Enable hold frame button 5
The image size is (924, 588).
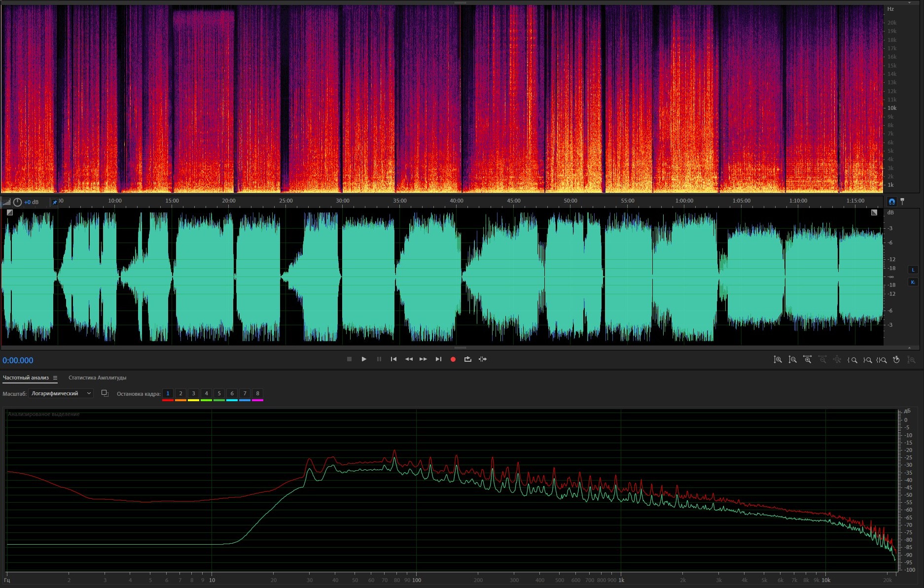[219, 393]
